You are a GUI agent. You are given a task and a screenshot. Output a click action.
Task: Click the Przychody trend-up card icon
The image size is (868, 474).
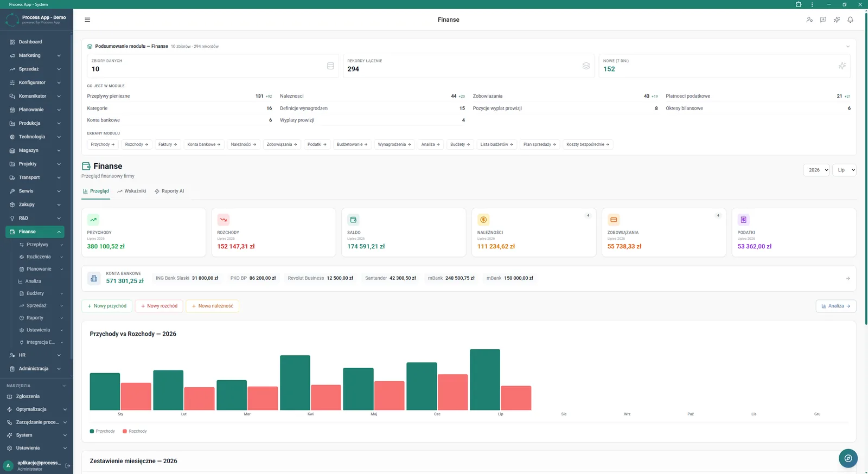point(93,220)
